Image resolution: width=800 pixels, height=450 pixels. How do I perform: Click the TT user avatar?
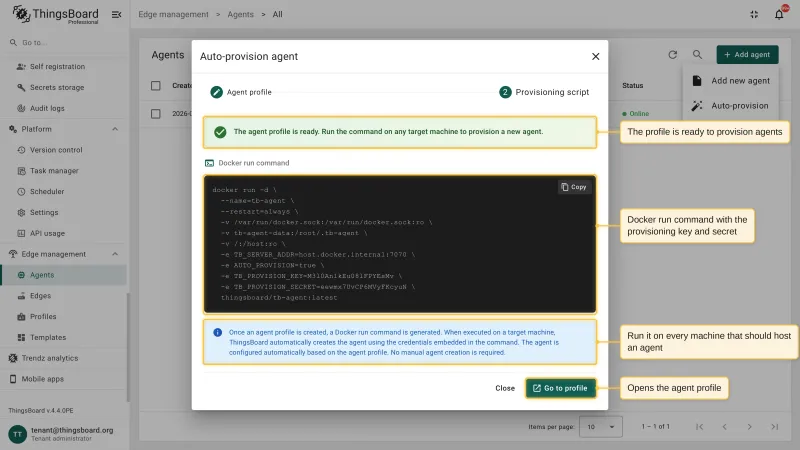pyautogui.click(x=17, y=434)
